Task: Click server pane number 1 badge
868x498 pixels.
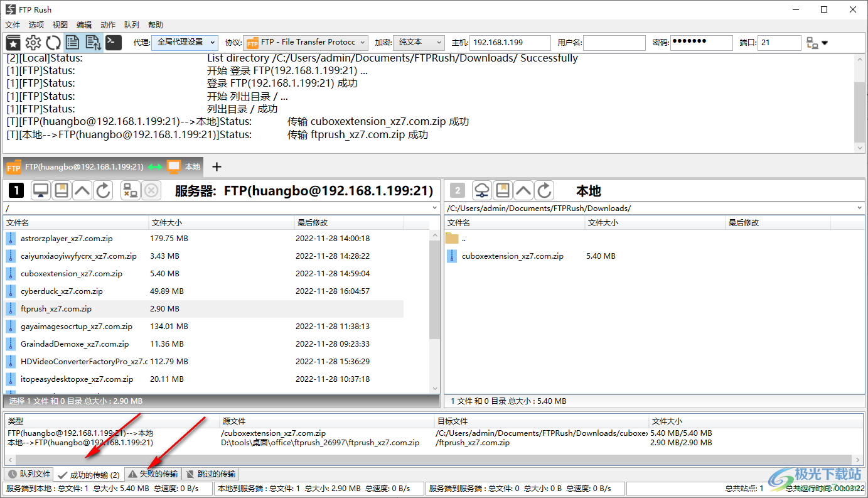Action: click(x=16, y=191)
